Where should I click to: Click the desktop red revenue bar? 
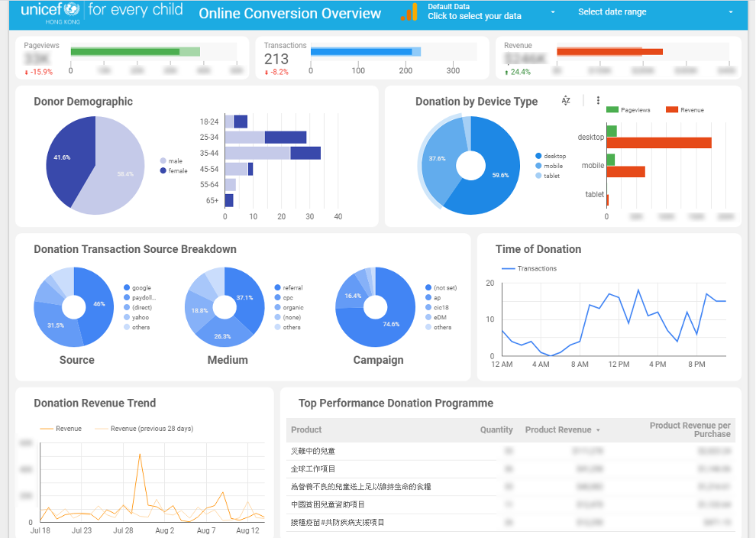[659, 143]
